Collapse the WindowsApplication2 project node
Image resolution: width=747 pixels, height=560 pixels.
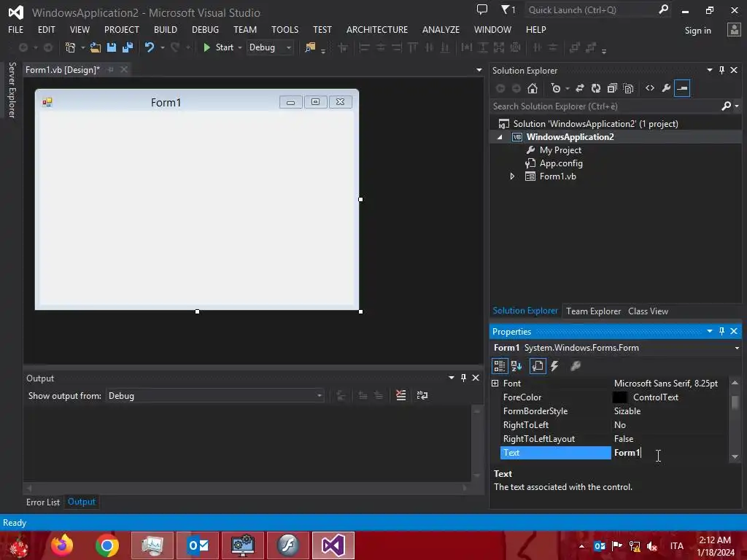pyautogui.click(x=500, y=137)
